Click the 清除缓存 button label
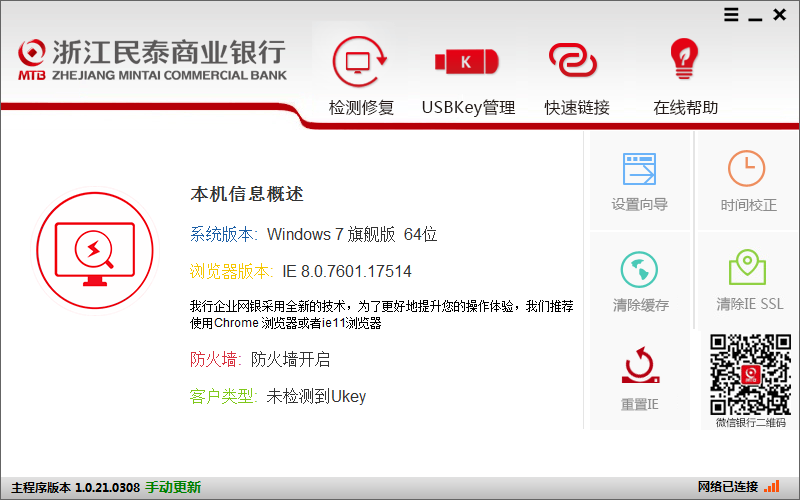Image resolution: width=800 pixels, height=500 pixels. (x=641, y=305)
